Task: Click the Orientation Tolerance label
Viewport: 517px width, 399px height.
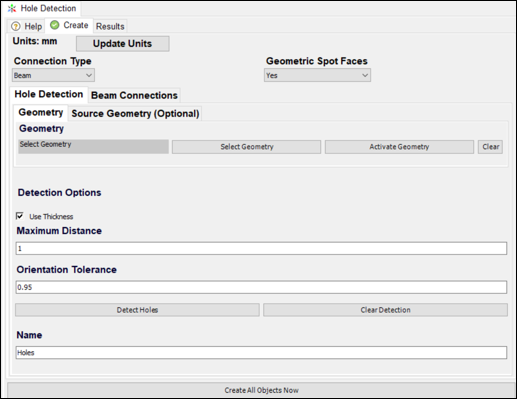Action: 67,269
